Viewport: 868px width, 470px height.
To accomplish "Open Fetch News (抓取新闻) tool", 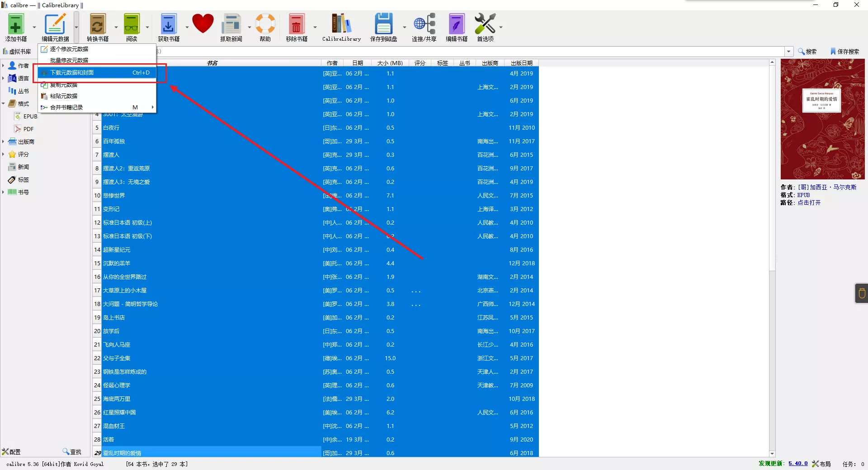I will coord(231,24).
